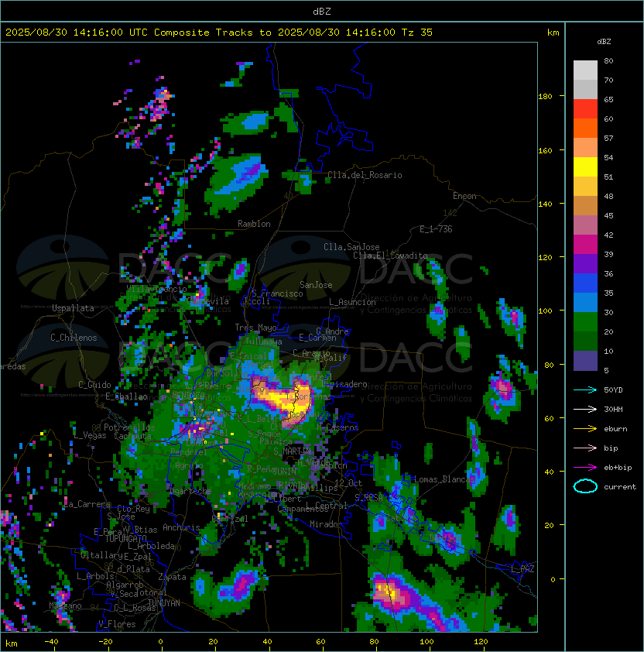This screenshot has width=644, height=652.
Task: Click the 'L_PAZ' place label
Action: (522, 569)
